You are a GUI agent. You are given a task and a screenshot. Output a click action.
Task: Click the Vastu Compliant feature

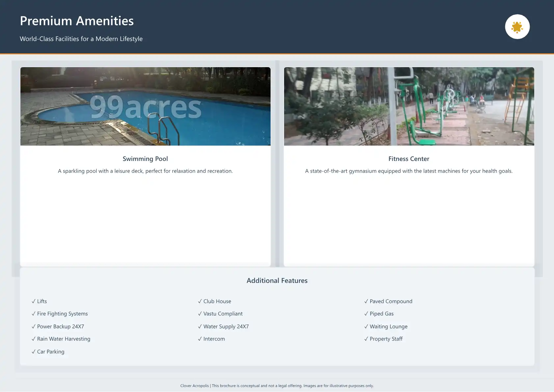click(x=220, y=314)
